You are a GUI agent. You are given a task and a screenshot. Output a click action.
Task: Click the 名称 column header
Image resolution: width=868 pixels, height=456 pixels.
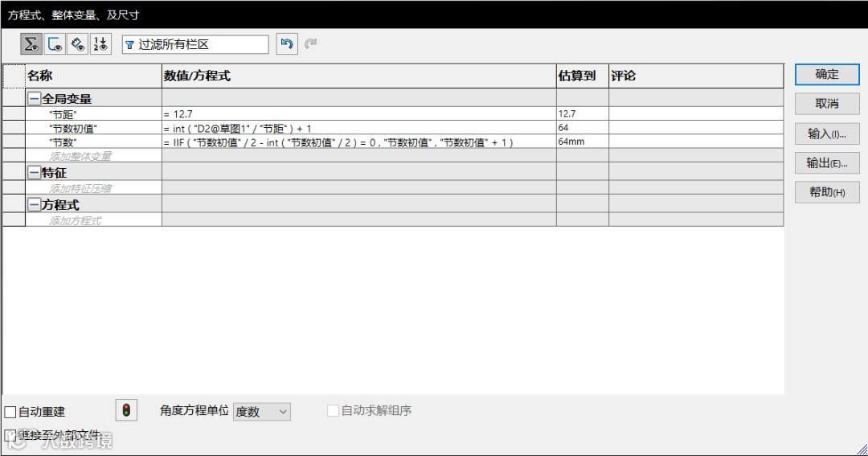93,76
